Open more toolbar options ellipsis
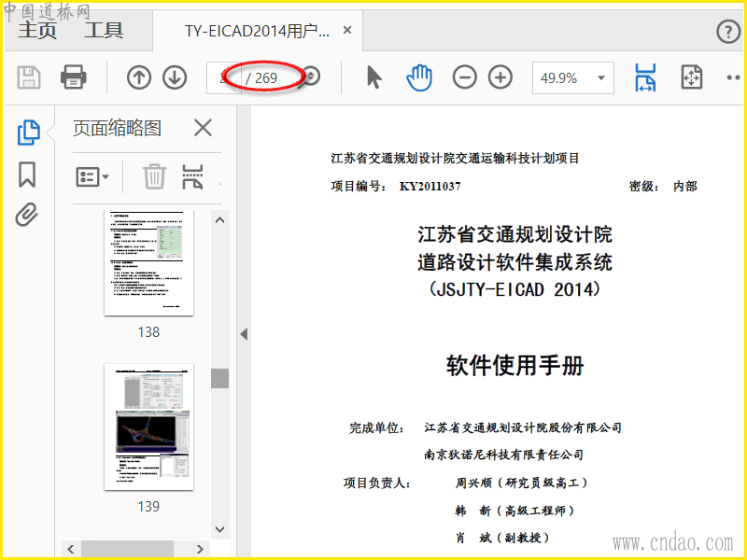747x560 pixels. click(735, 77)
